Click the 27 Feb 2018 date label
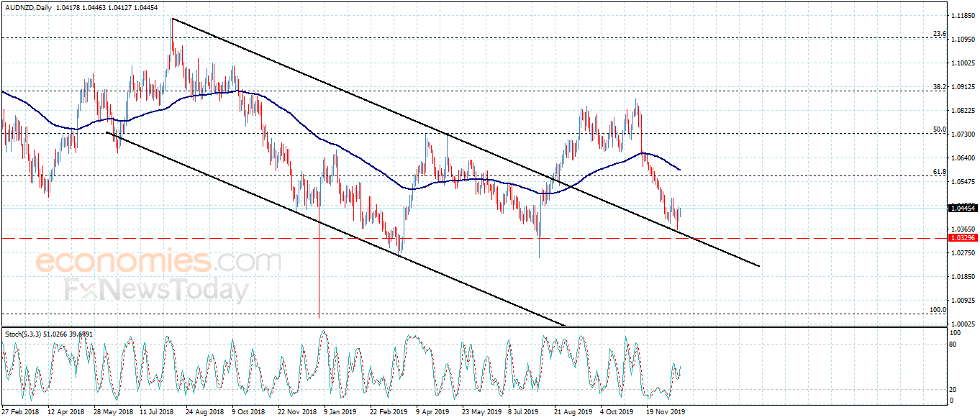 click(x=20, y=413)
